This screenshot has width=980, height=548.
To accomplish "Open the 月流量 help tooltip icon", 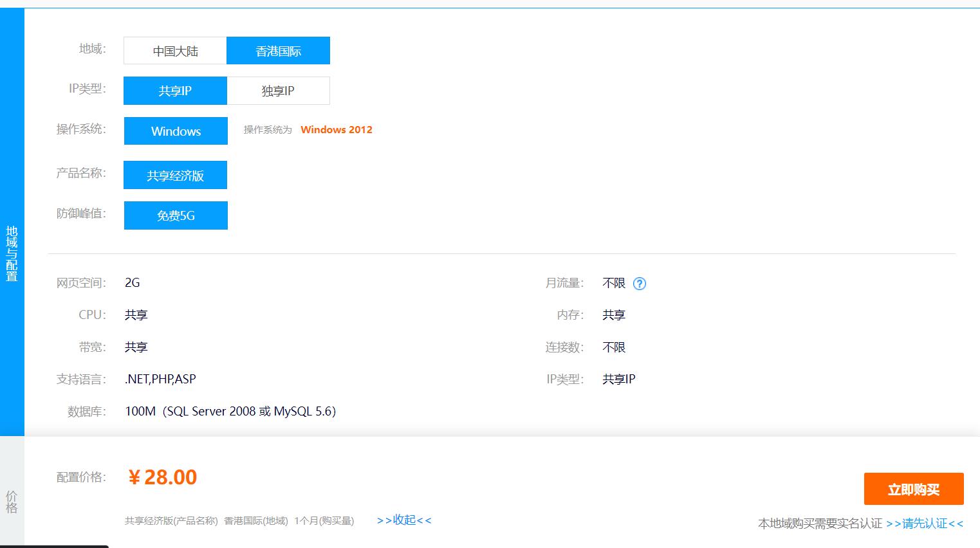I will pos(640,283).
